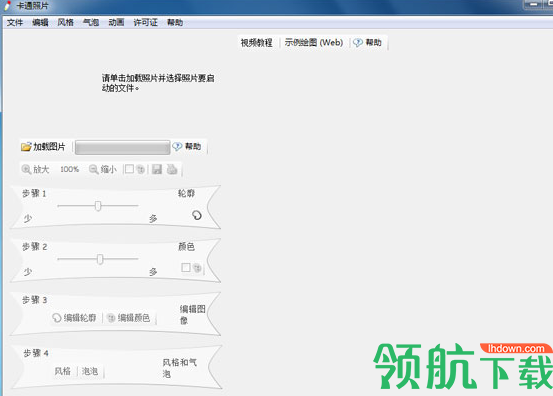Click the 100% zoom value

point(69,169)
